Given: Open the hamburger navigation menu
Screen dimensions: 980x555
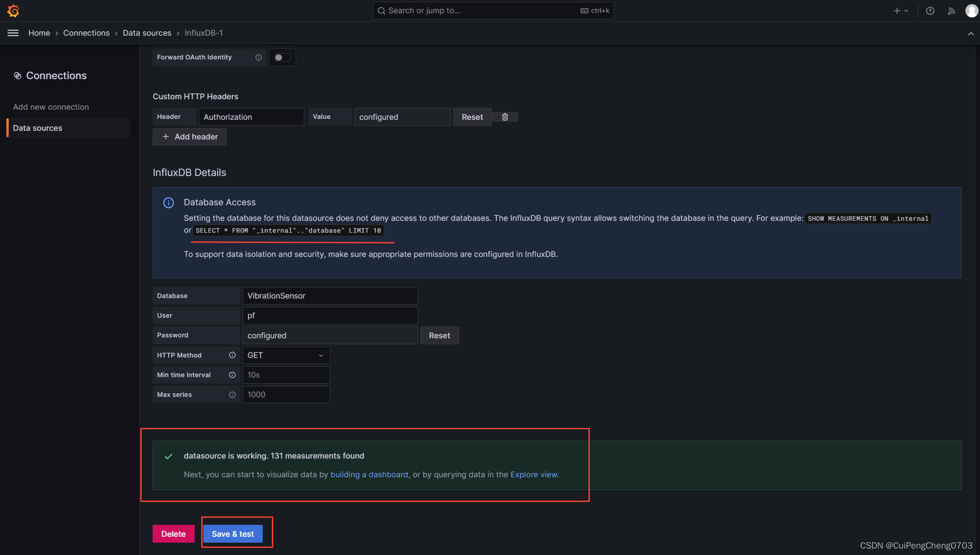Looking at the screenshot, I should coord(13,33).
